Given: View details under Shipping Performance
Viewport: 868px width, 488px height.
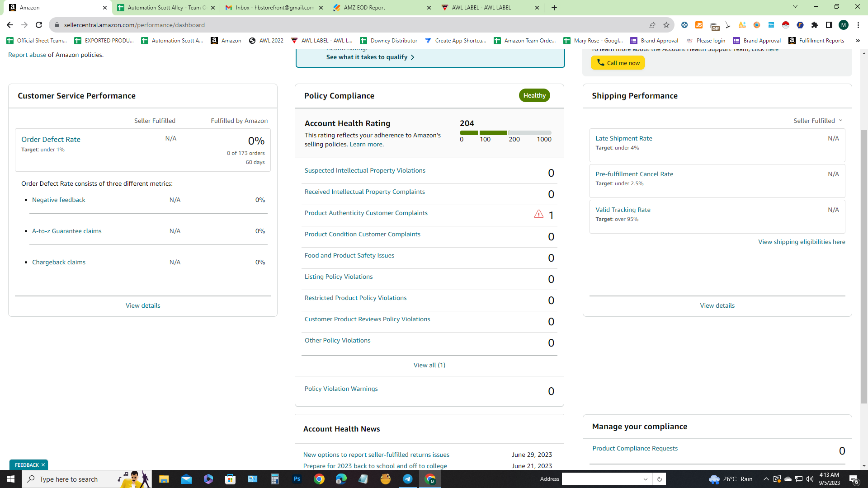Looking at the screenshot, I should 717,305.
